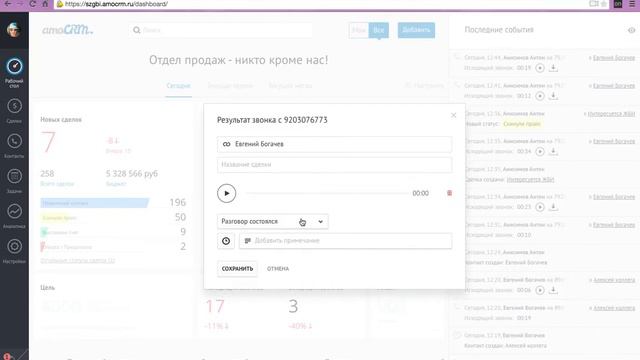640x360 pixels.
Task: Play the 12:41 call recording in events
Action: pyautogui.click(x=540, y=96)
